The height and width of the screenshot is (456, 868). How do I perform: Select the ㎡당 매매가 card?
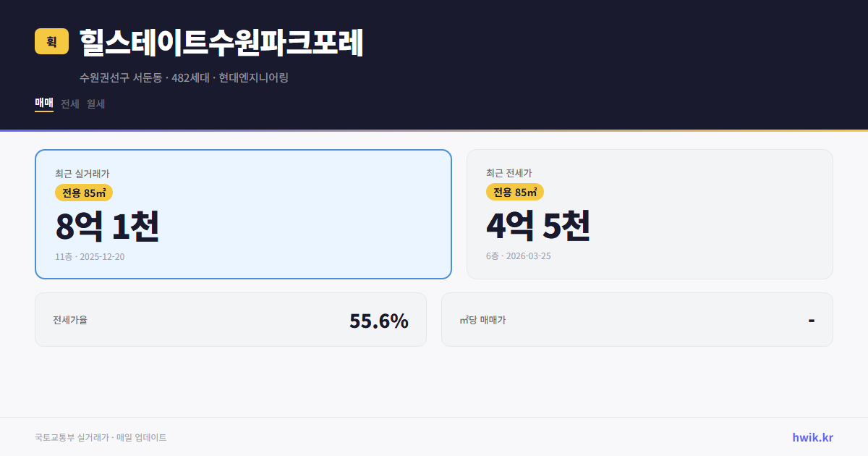(x=637, y=319)
